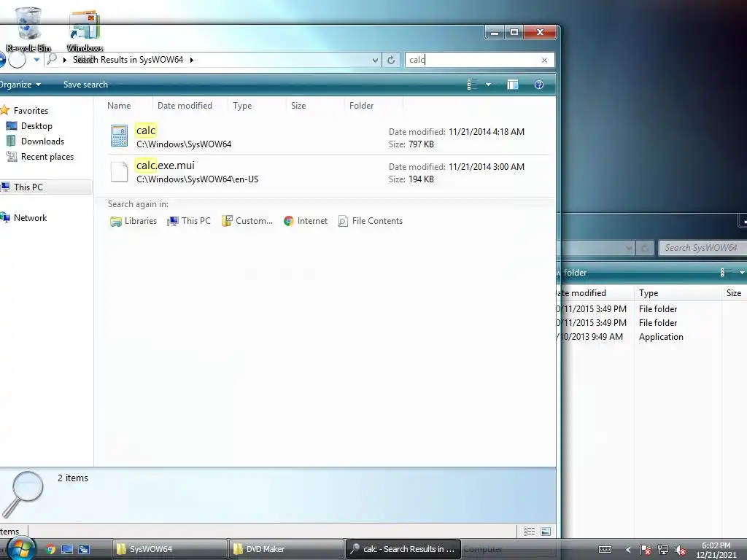This screenshot has width=747, height=560.
Task: Sort by Type in background window
Action: tap(649, 293)
